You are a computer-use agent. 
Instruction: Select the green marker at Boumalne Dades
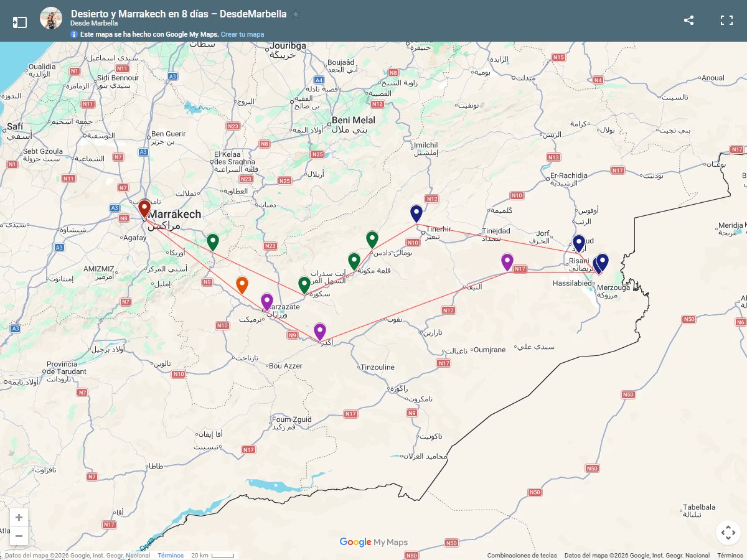click(372, 240)
